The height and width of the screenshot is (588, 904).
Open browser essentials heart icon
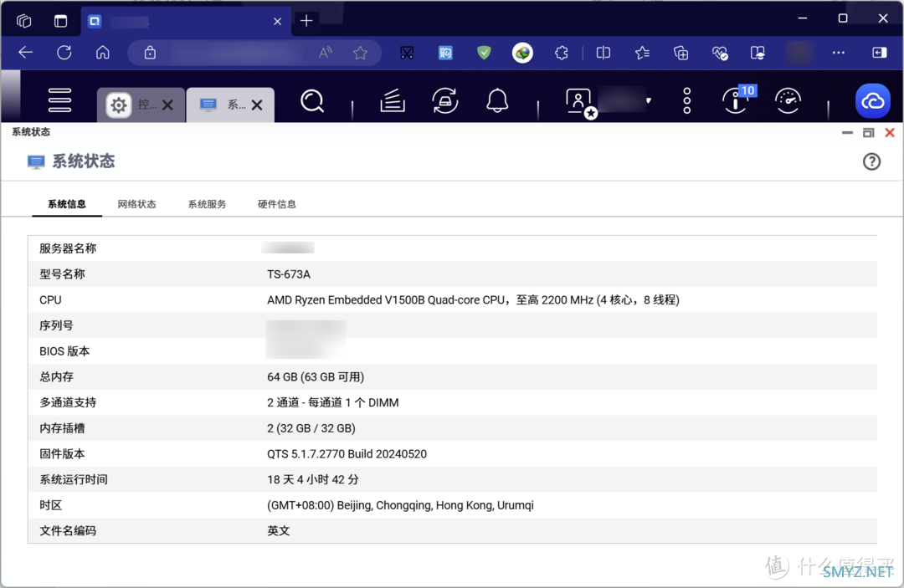click(x=720, y=53)
